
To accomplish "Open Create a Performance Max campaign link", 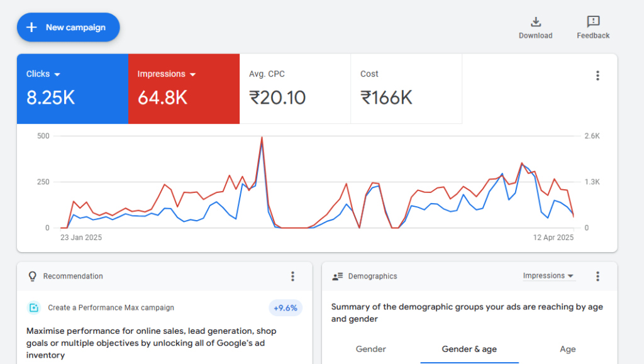I will coord(111,308).
